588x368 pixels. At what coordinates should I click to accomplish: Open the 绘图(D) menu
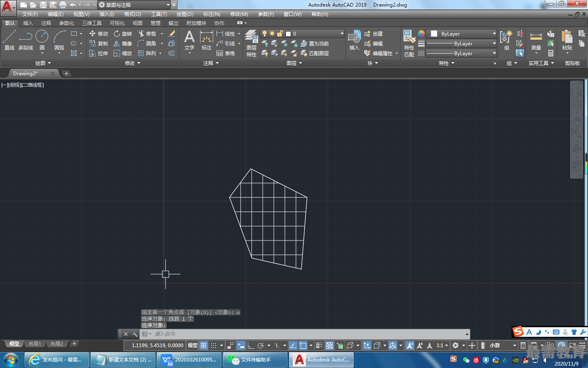[x=185, y=14]
